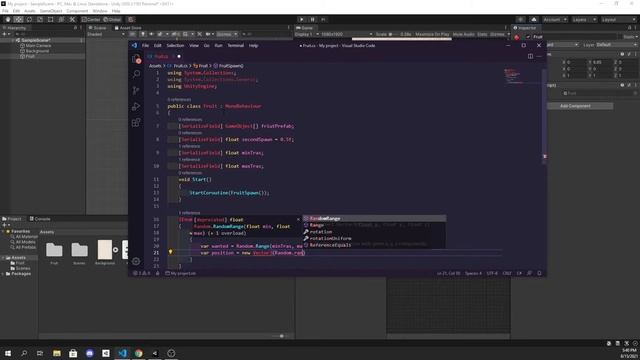The image size is (640, 360).
Task: Open Game resolution 1080x1920 dropdown
Action: pyautogui.click(x=347, y=34)
